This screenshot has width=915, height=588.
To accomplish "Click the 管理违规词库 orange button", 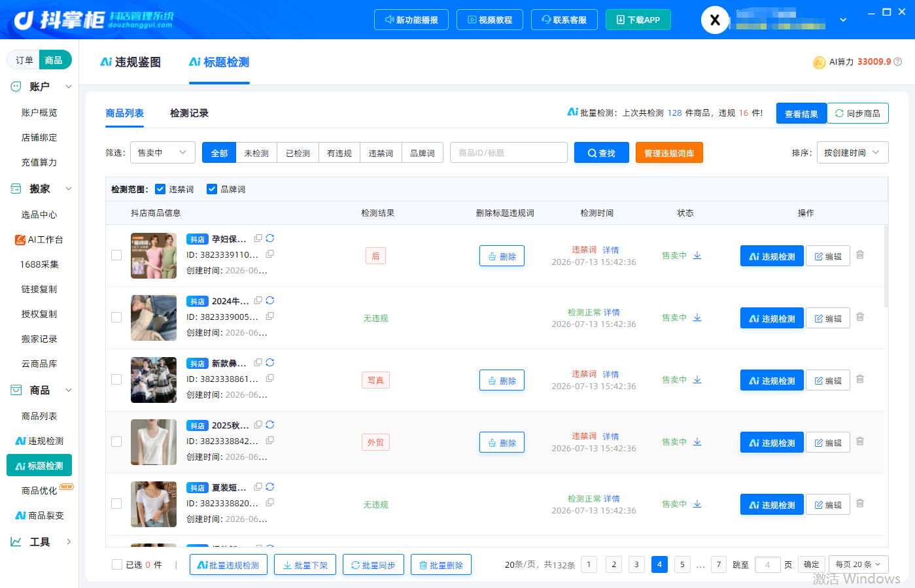I will 669,152.
